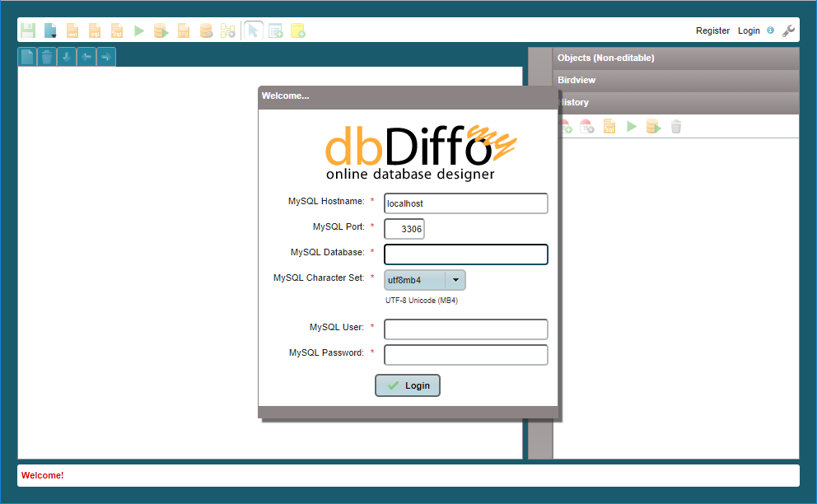Click the blue info icon beside Login link

tap(771, 30)
